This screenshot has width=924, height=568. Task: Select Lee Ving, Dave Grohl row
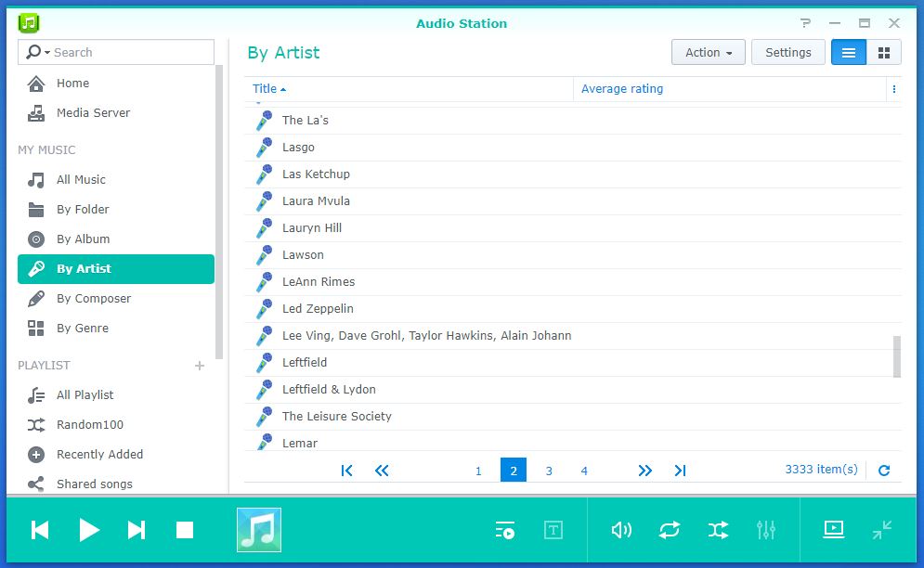tap(573, 336)
